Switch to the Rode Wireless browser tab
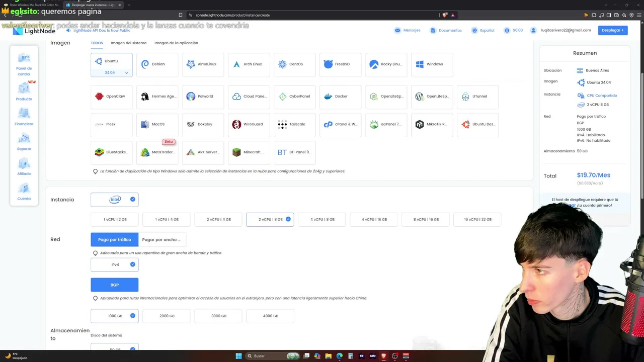The image size is (644, 362). point(31,5)
